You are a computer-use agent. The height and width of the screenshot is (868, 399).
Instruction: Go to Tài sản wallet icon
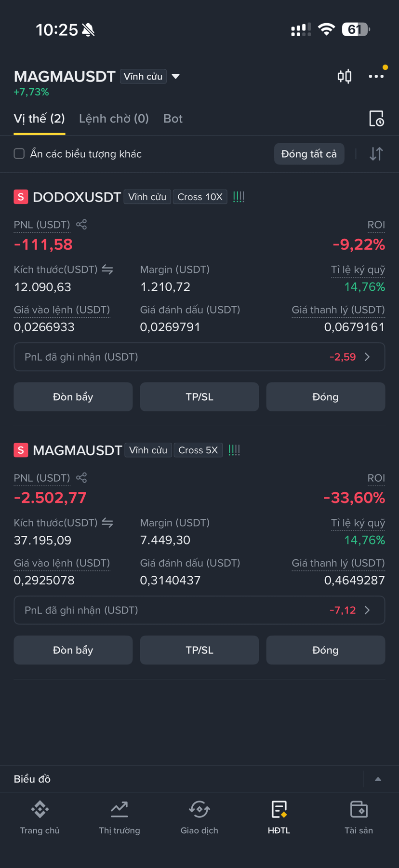359,817
